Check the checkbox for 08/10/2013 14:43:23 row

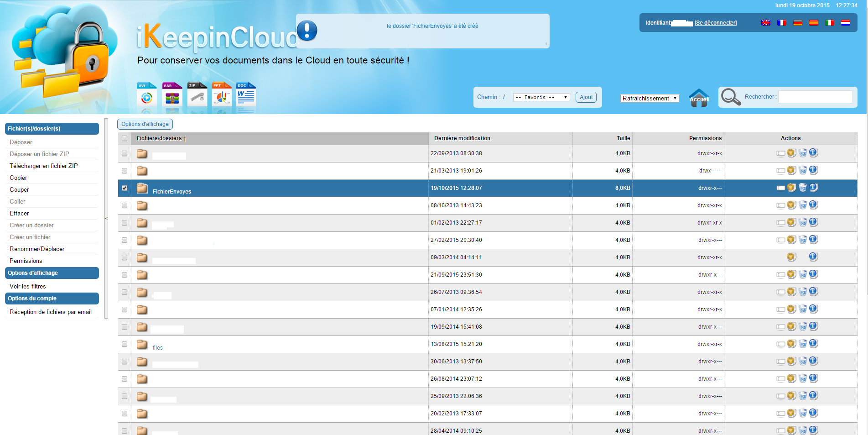coord(125,205)
